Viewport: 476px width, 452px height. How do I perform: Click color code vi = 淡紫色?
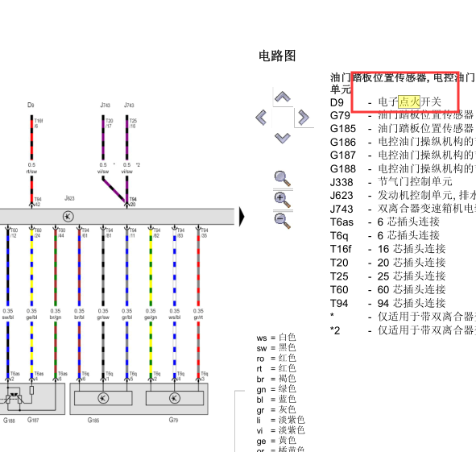point(281,431)
